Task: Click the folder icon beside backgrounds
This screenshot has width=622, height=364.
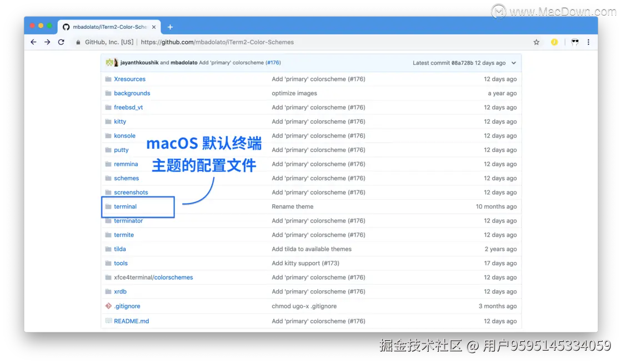Action: [108, 93]
